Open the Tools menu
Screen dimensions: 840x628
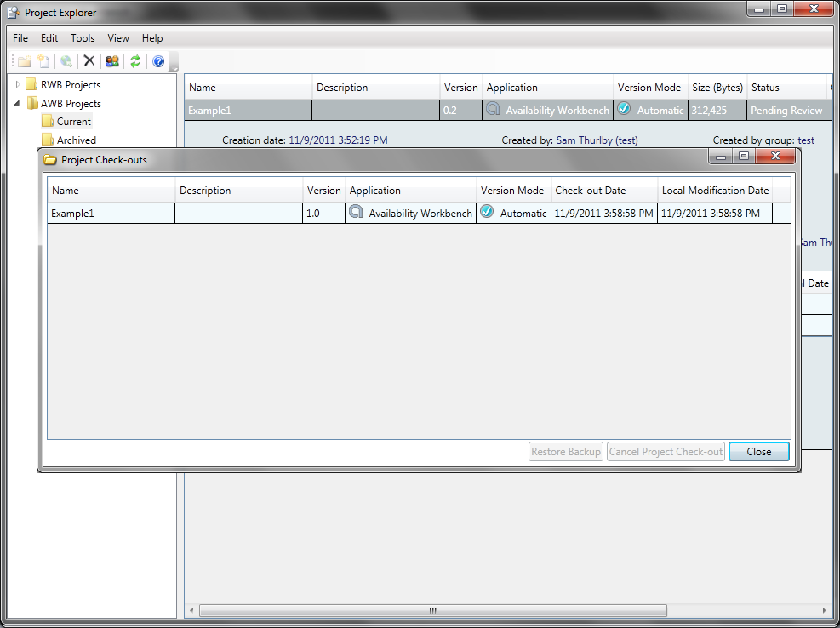[83, 38]
